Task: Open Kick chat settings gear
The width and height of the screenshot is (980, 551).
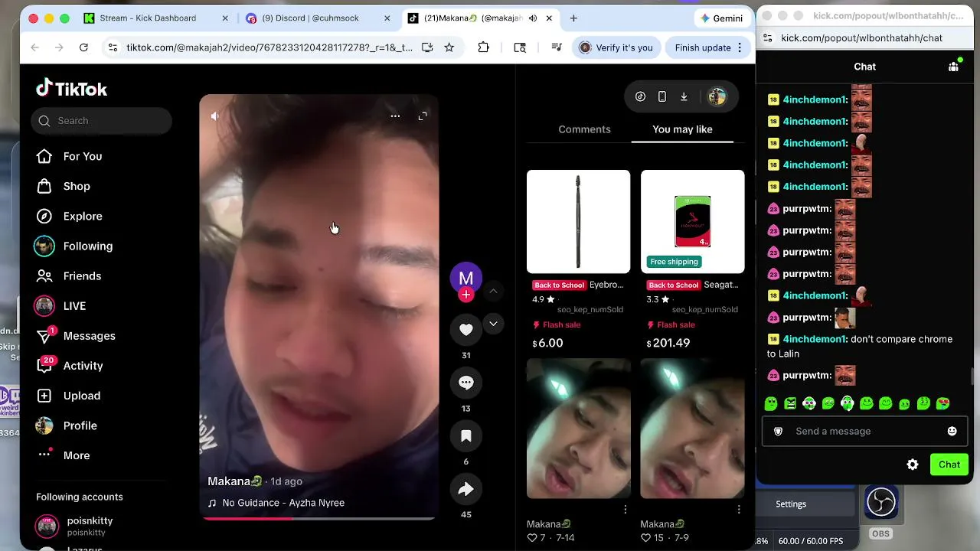Action: click(913, 465)
